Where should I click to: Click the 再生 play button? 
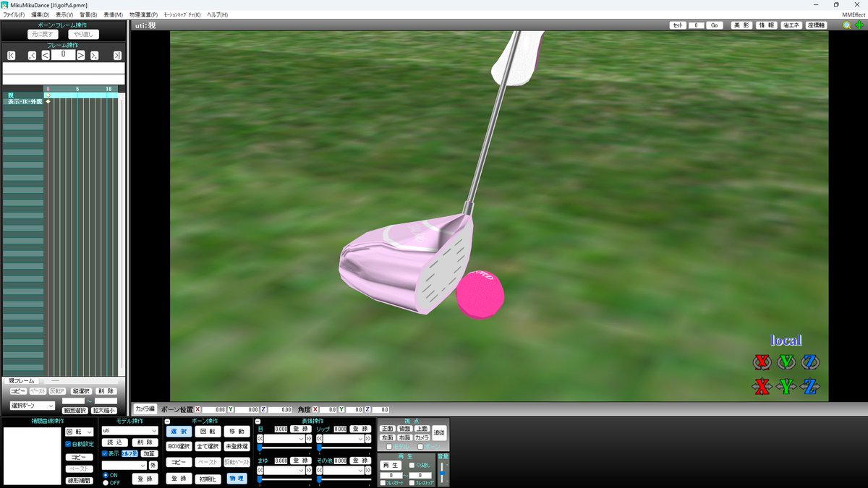391,465
